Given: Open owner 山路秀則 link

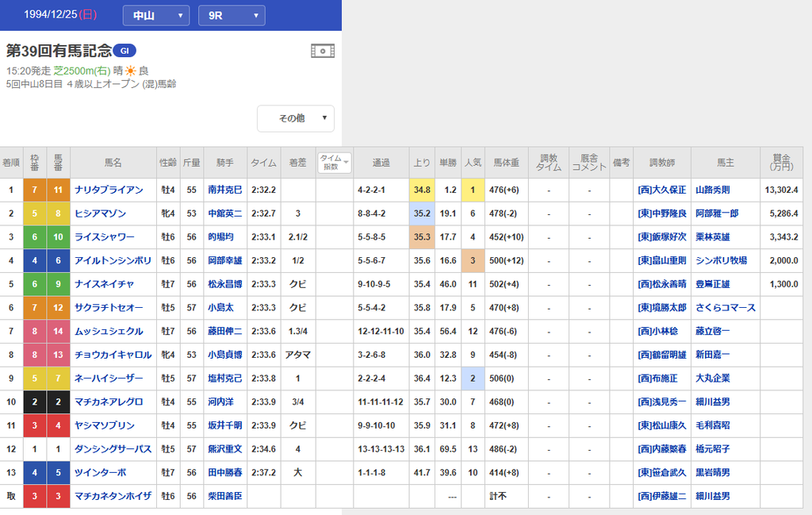Looking at the screenshot, I should tap(713, 190).
